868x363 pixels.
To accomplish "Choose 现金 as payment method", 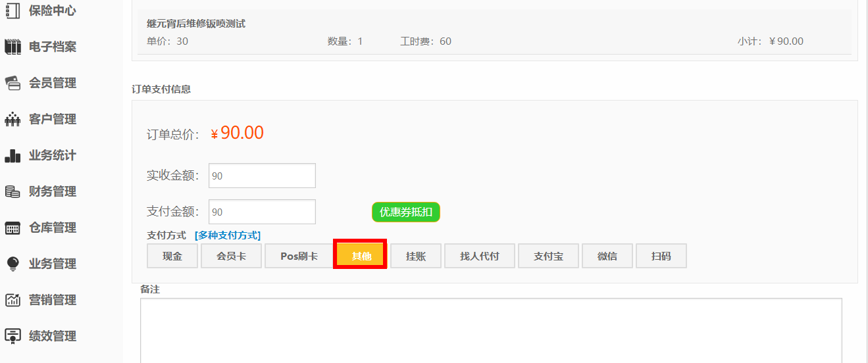I will (172, 256).
